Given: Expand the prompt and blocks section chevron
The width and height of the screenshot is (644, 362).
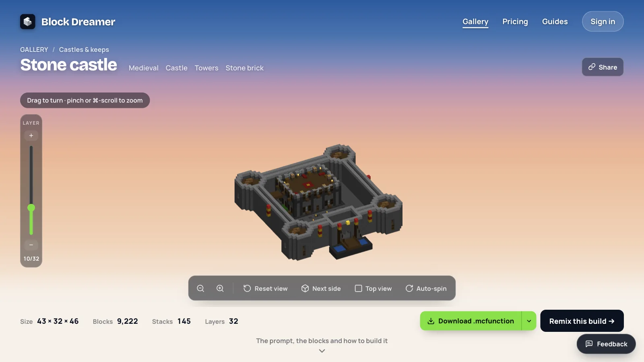Looking at the screenshot, I should (322, 351).
